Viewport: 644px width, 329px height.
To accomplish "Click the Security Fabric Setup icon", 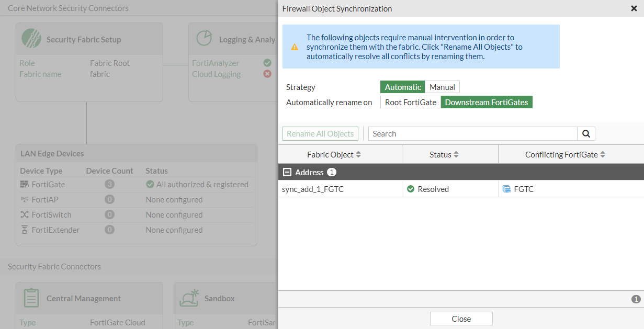I will click(x=31, y=39).
